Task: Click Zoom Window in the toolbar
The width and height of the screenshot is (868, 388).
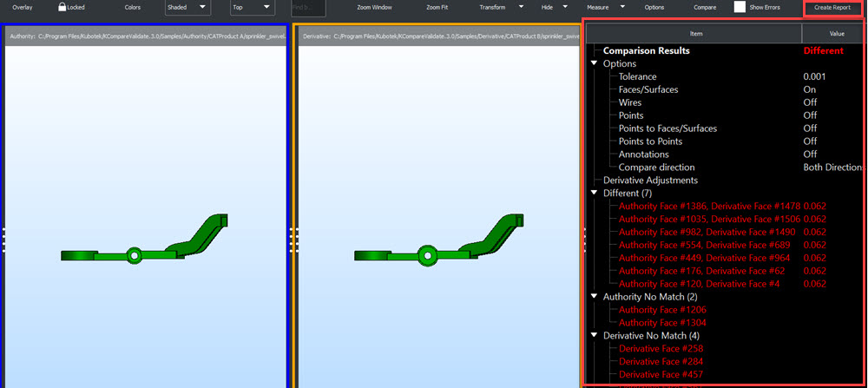Action: (x=374, y=7)
